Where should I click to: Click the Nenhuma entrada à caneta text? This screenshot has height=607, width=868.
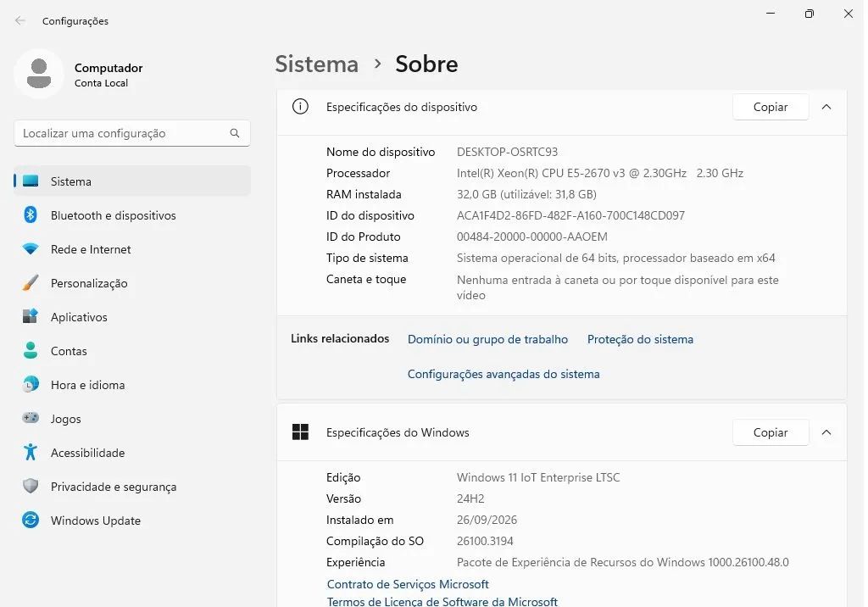pyautogui.click(x=618, y=287)
